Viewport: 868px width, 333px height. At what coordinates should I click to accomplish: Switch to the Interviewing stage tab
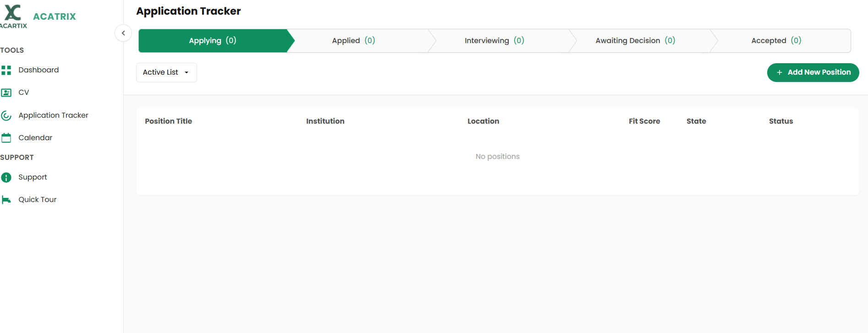pos(494,41)
